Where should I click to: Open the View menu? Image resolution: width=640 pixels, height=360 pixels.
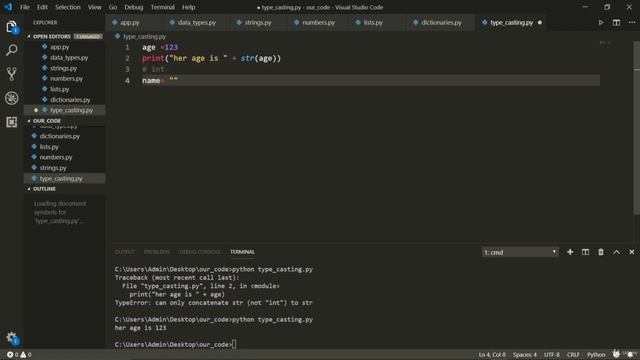coord(94,7)
